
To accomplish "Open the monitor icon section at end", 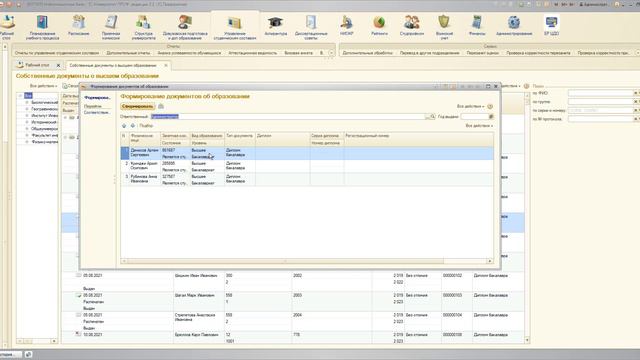I will tap(551, 25).
